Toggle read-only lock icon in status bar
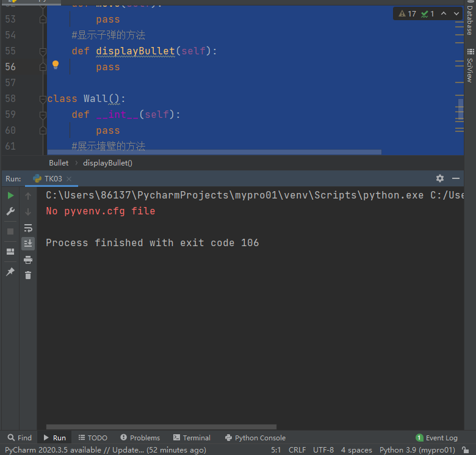476x455 pixels. (x=466, y=450)
